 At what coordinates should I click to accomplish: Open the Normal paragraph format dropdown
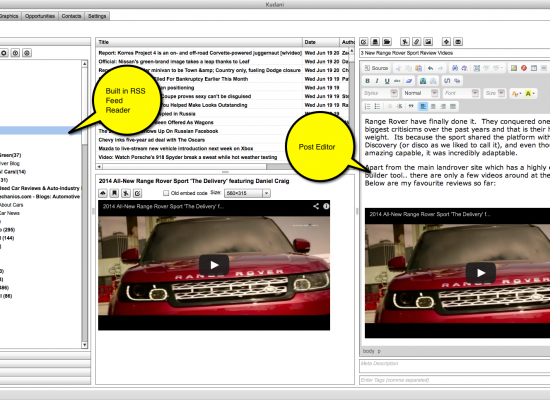420,93
